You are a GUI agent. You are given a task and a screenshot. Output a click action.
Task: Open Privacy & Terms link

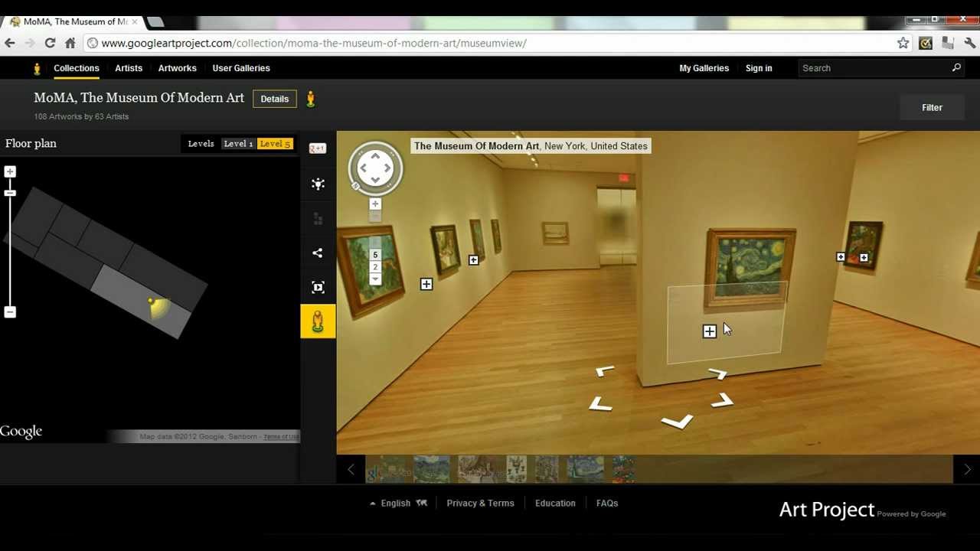[480, 503]
